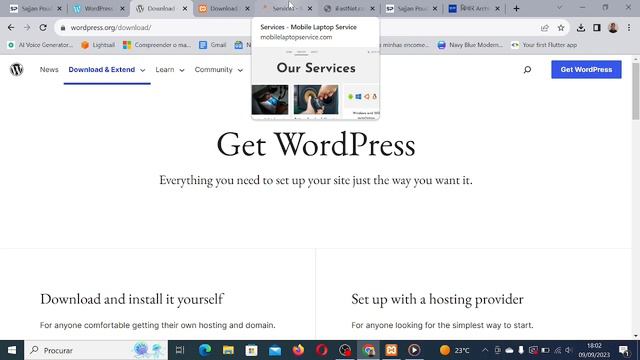The width and height of the screenshot is (640, 360).
Task: Switch to orange Download tab
Action: tap(224, 9)
